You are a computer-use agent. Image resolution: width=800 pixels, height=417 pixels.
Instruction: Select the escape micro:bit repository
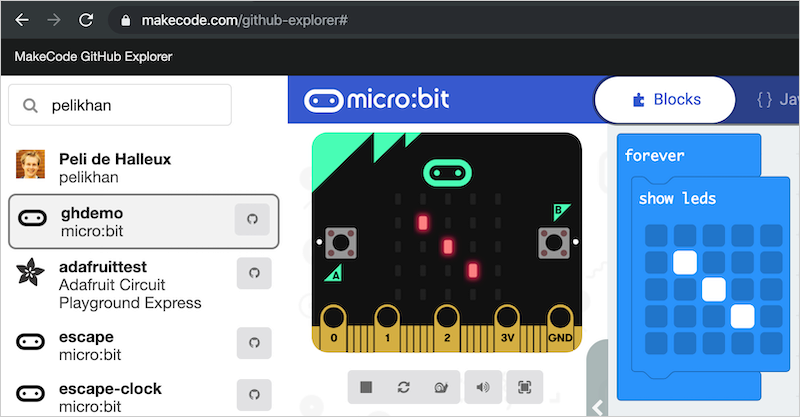pos(144,346)
